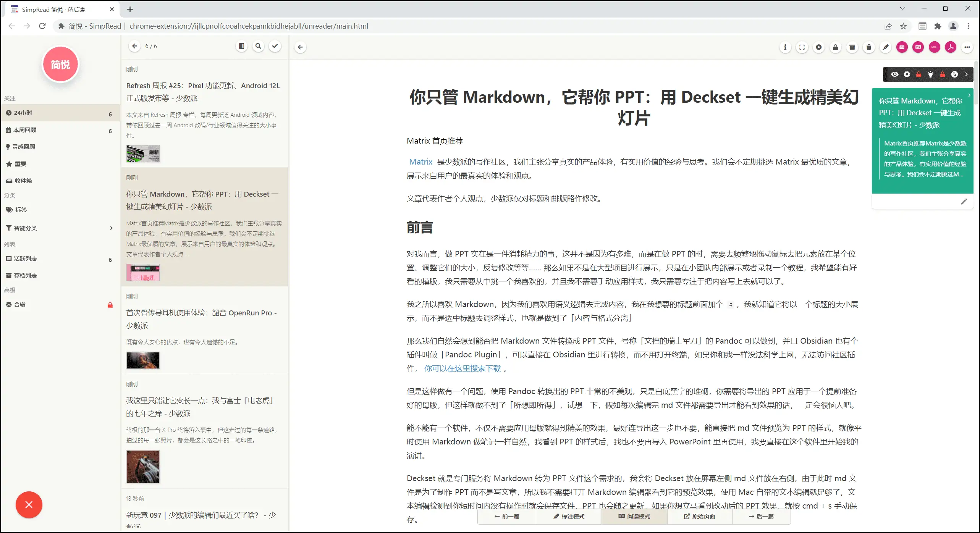The image size is (980, 533).
Task: Click the red X floating button
Action: pos(29,505)
